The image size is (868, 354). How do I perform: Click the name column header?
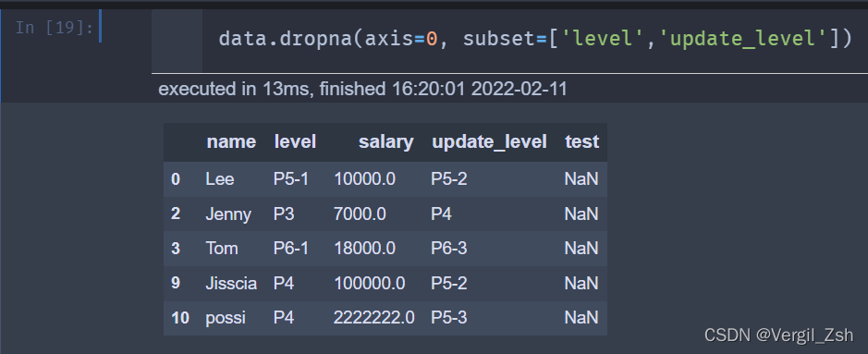pos(231,142)
